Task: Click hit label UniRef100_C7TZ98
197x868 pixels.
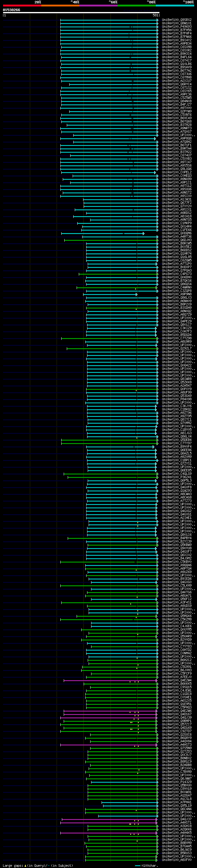Action: 177,338
